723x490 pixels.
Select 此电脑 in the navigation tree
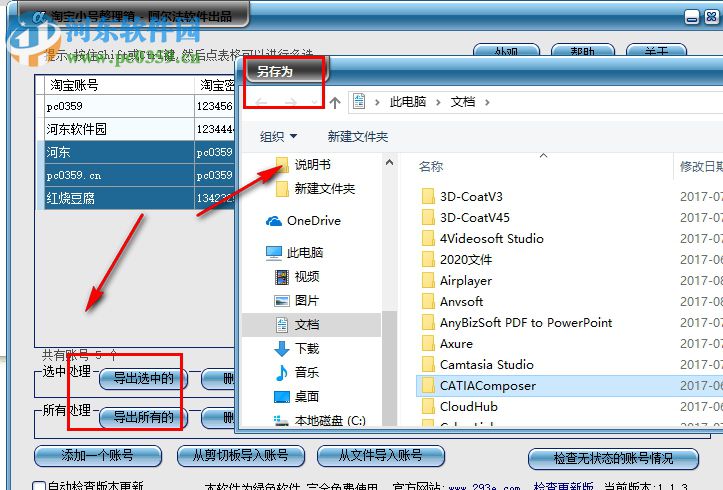[295, 253]
